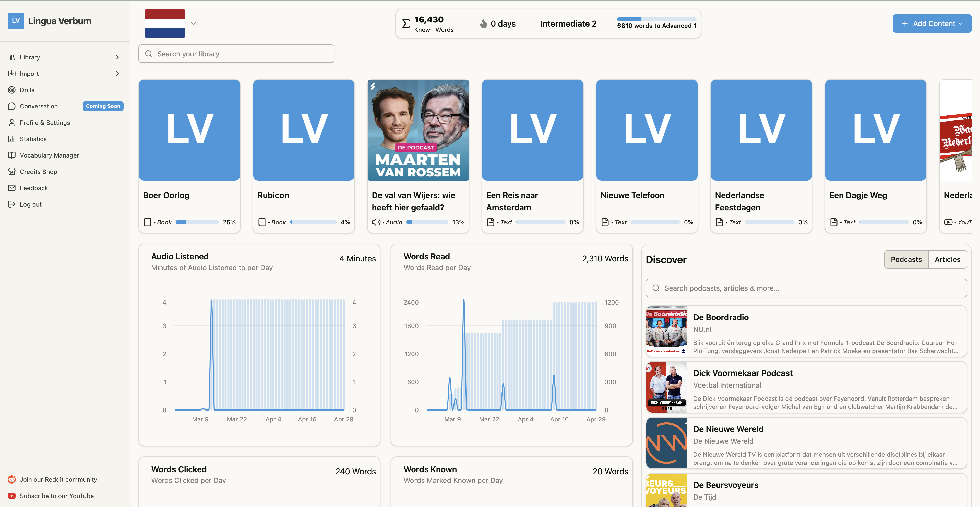
Task: Click the Words Read chart title
Action: [426, 256]
